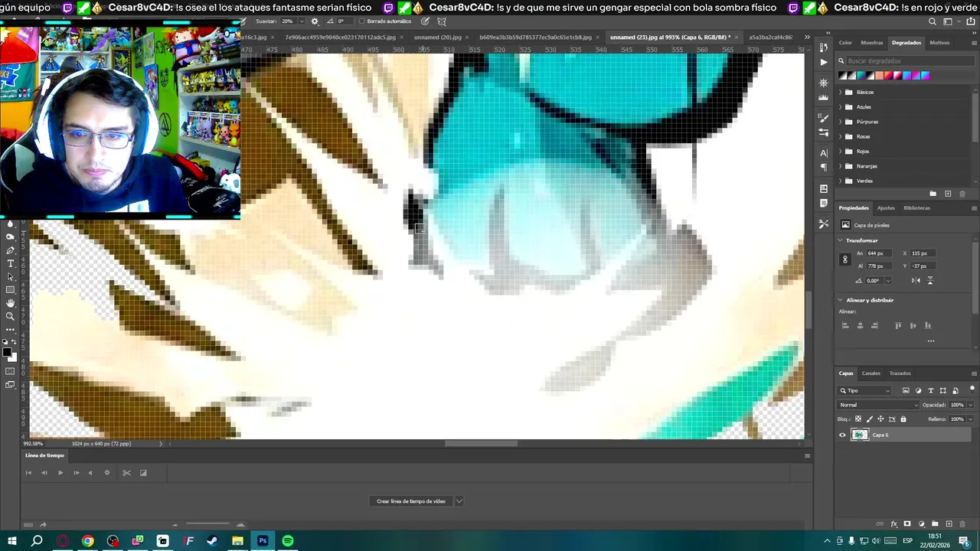Create a new layer group folder icon
This screenshot has width=980, height=551.
pyautogui.click(x=935, y=523)
